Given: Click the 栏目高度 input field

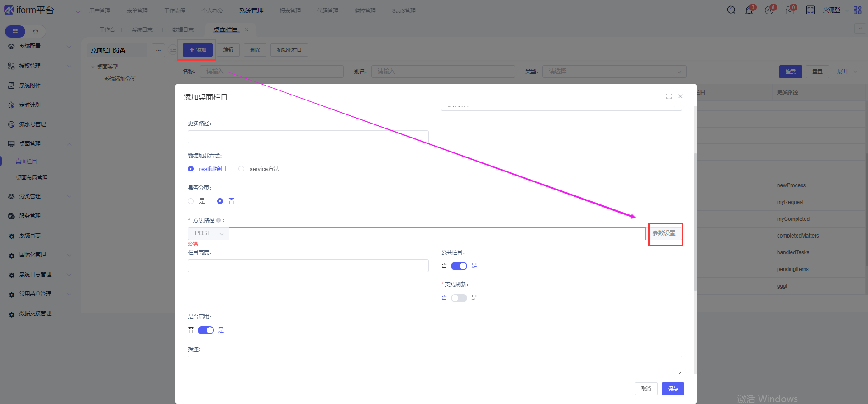Looking at the screenshot, I should coord(308,266).
